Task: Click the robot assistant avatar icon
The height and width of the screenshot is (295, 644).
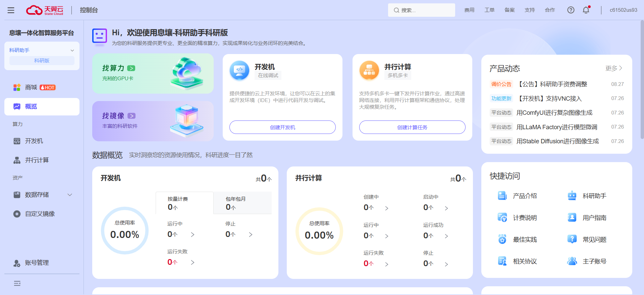Action: click(x=100, y=36)
